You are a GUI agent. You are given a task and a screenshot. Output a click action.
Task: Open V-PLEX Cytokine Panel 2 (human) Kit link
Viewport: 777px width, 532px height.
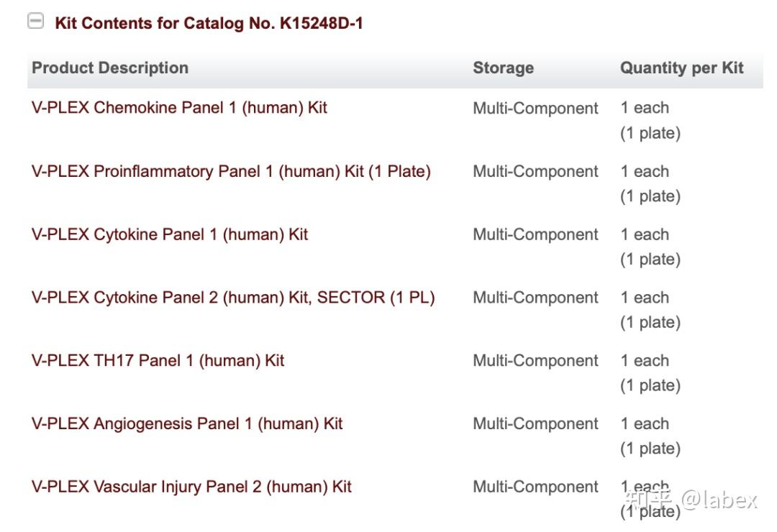point(233,298)
